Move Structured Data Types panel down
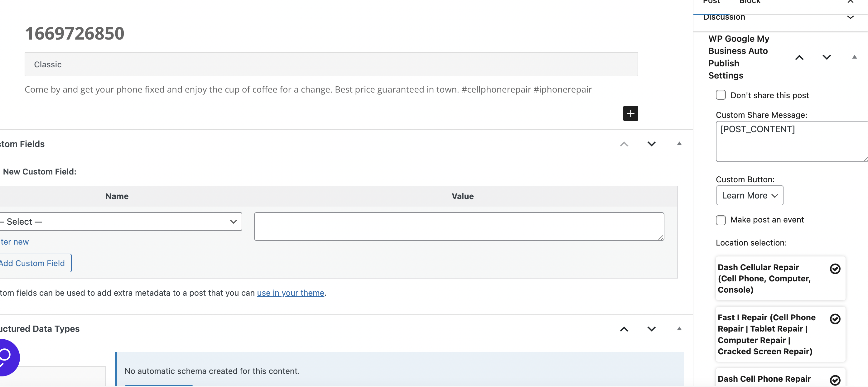Image resolution: width=868 pixels, height=387 pixels. point(651,329)
